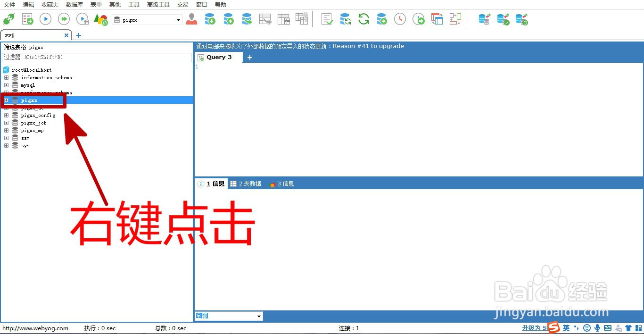Expand the mysql database node
This screenshot has height=334, width=644.
tap(6, 85)
